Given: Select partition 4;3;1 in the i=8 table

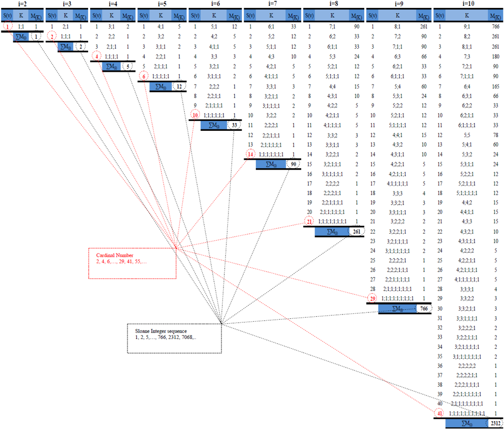Looking at the screenshot, I should (332, 96).
